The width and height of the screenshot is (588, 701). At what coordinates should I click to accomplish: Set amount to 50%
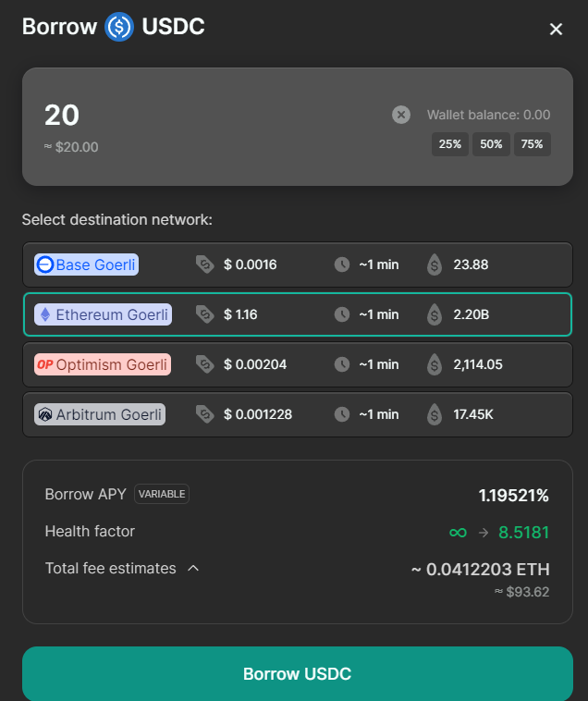click(491, 144)
